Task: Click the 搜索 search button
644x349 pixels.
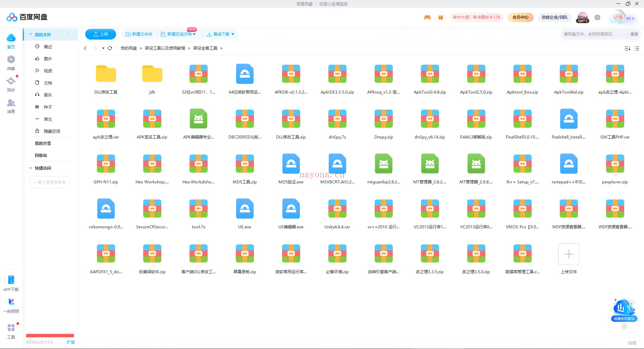Action: (x=634, y=34)
